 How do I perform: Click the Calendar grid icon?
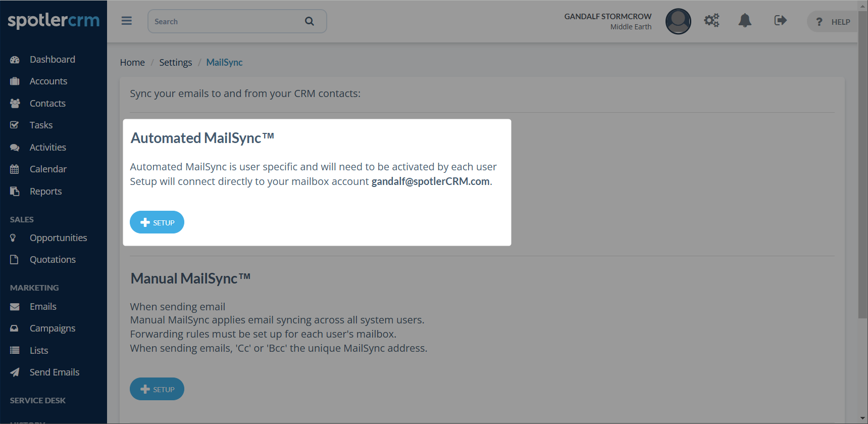click(15, 169)
